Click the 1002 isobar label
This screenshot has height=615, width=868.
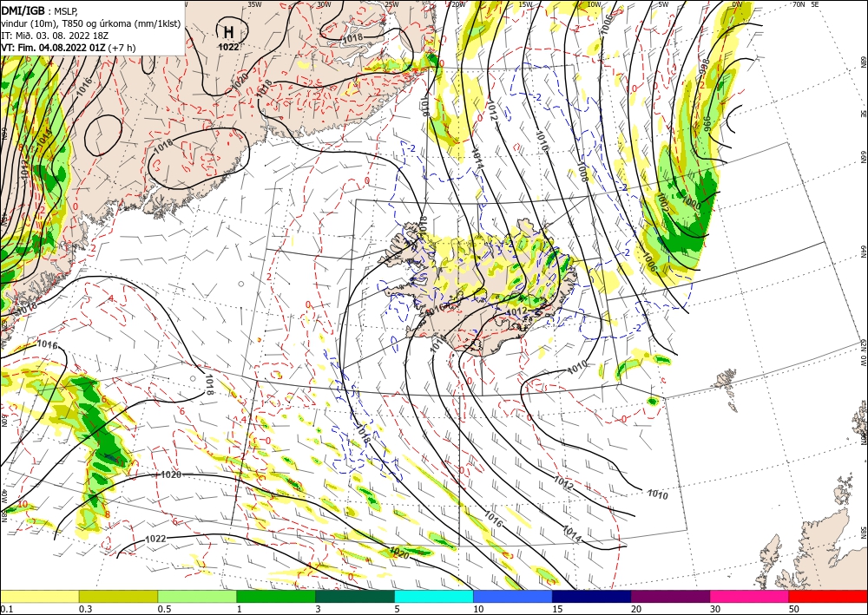[x=663, y=202]
